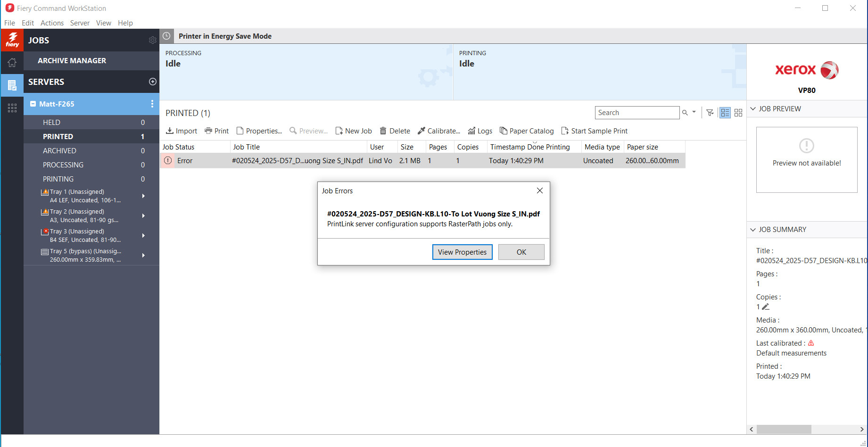This screenshot has height=447, width=868.
Task: Edit copies with the pencil icon
Action: [766, 307]
